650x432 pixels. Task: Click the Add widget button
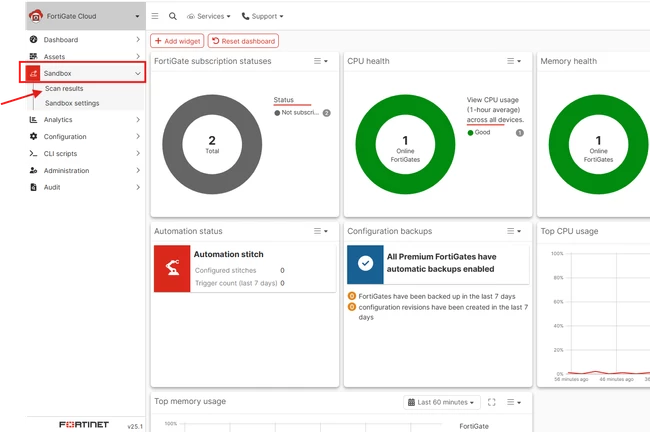[x=177, y=41]
